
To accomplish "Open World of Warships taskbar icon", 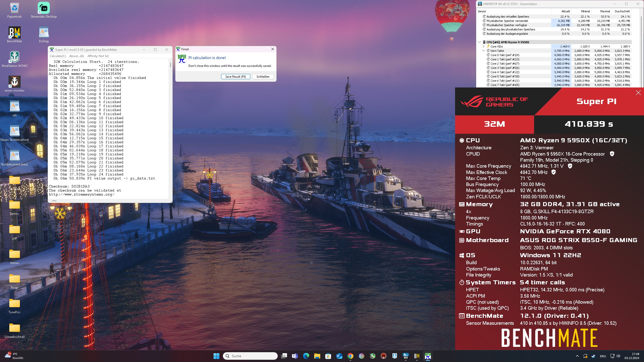I will point(395,356).
